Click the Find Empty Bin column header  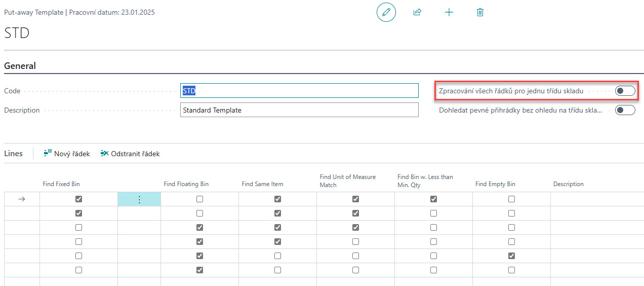tap(495, 184)
